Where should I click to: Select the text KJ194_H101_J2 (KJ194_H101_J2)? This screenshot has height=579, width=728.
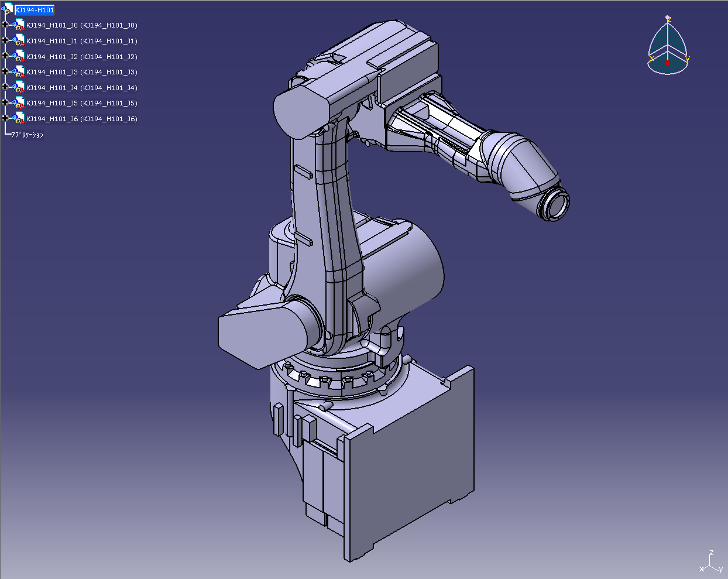82,57
